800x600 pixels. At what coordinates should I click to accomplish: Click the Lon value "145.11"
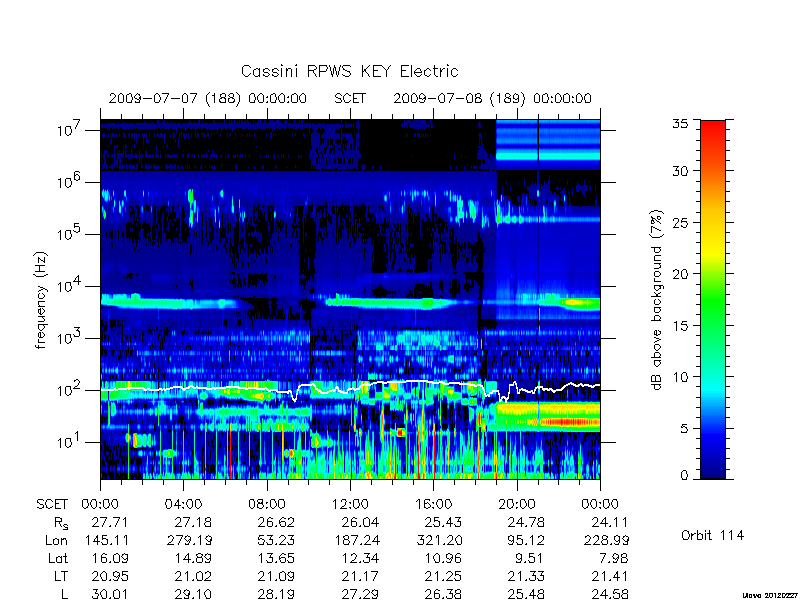(107, 540)
